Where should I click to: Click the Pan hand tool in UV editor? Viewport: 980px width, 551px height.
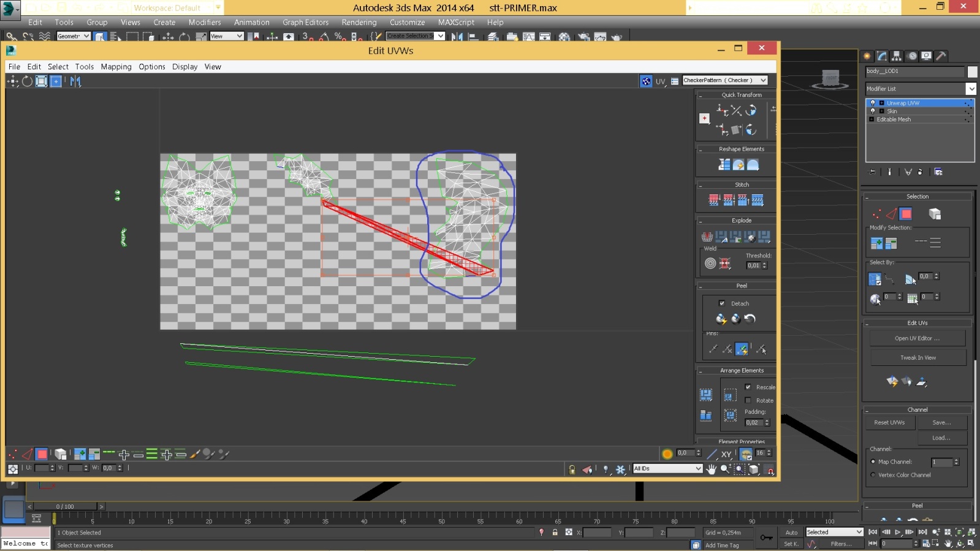tap(711, 469)
